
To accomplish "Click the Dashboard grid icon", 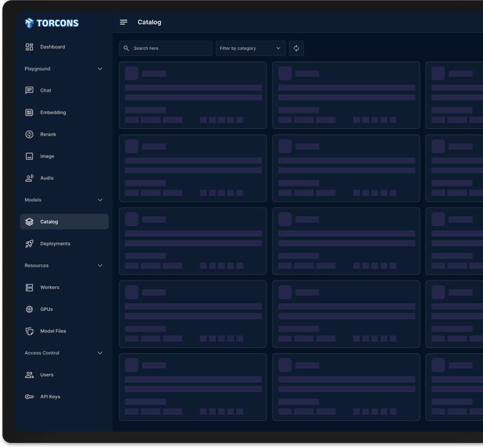I will click(x=29, y=47).
